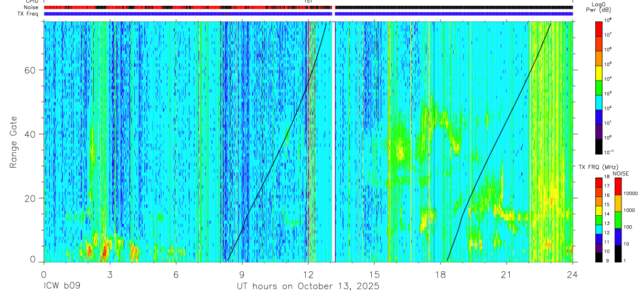644x297 pixels.
Task: Click the white data gap after 12 UT
Action: click(x=334, y=141)
